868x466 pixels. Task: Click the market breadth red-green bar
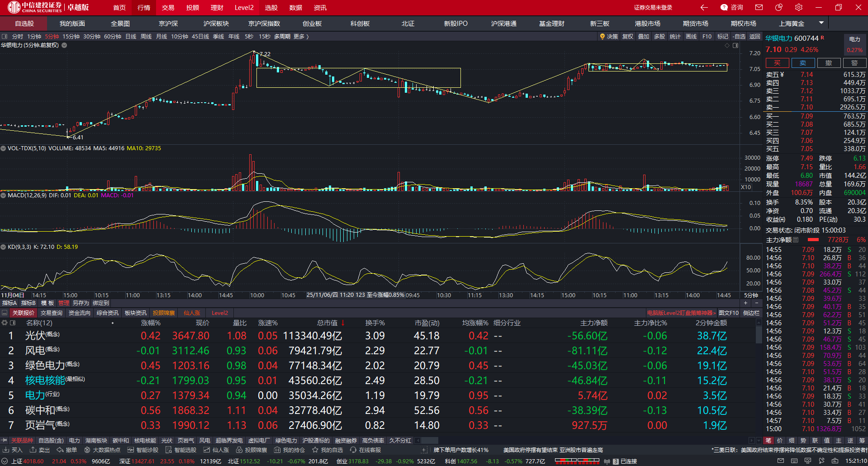point(577,461)
